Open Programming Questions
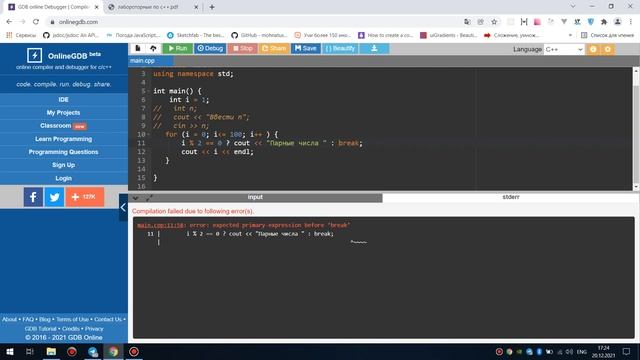This screenshot has height=360, width=640. [63, 152]
